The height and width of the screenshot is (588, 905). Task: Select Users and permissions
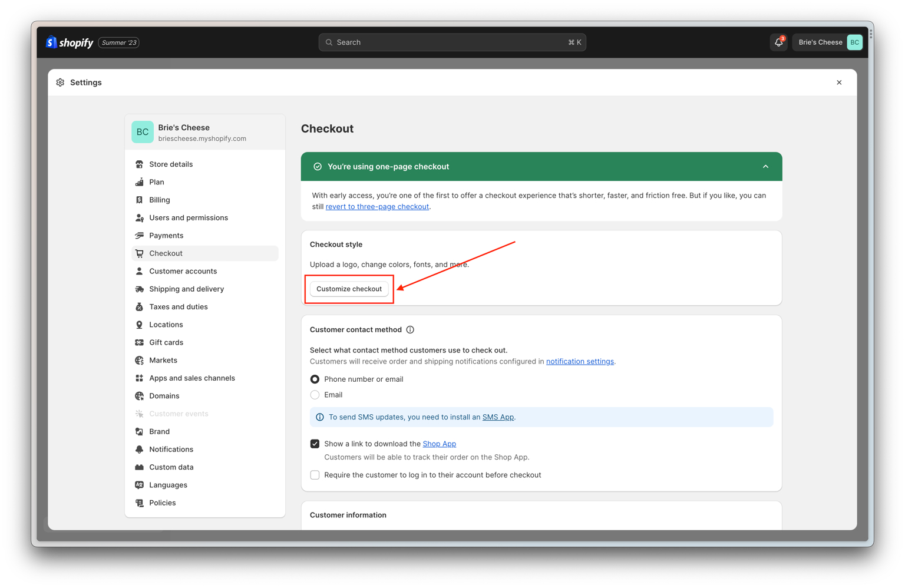point(205,218)
